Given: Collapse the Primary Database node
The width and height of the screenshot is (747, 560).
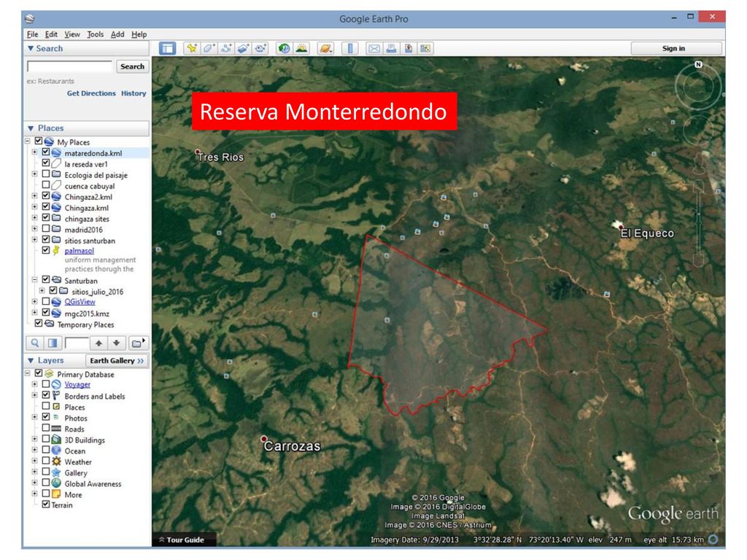Looking at the screenshot, I should (x=27, y=373).
